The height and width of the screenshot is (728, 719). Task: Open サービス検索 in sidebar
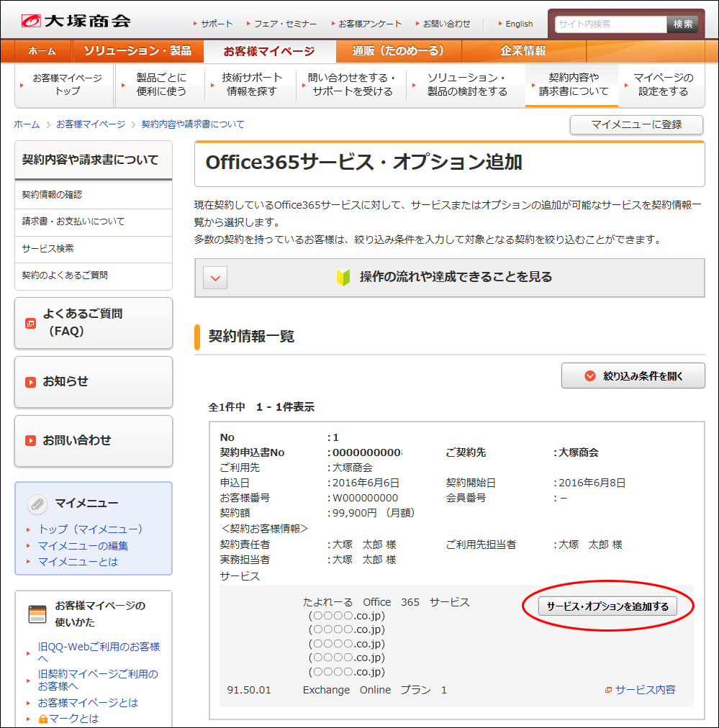(x=94, y=249)
